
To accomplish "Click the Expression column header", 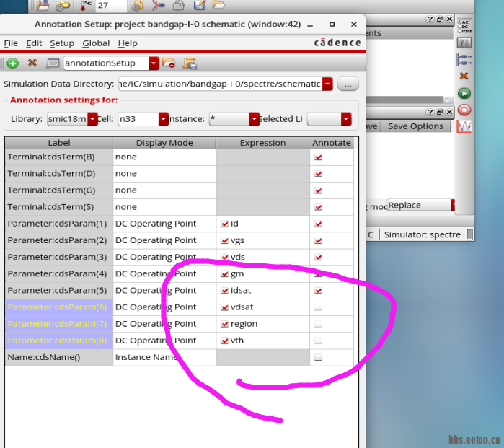I will pyautogui.click(x=262, y=143).
